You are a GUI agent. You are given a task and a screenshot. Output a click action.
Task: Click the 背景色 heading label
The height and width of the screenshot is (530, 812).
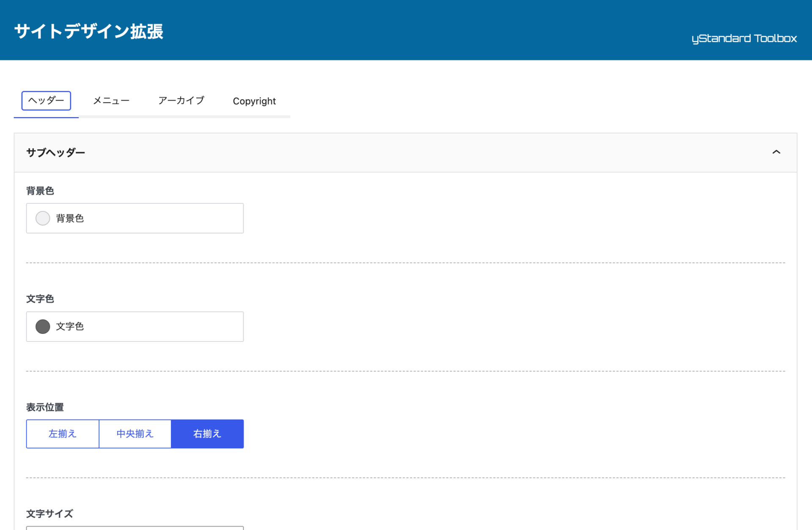click(40, 191)
